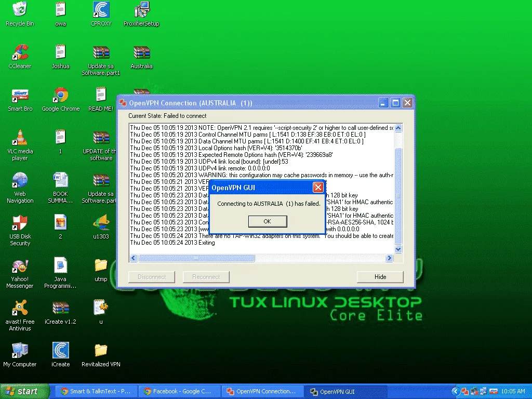
Task: Select the avast! Free Antivirus icon
Action: (20, 308)
